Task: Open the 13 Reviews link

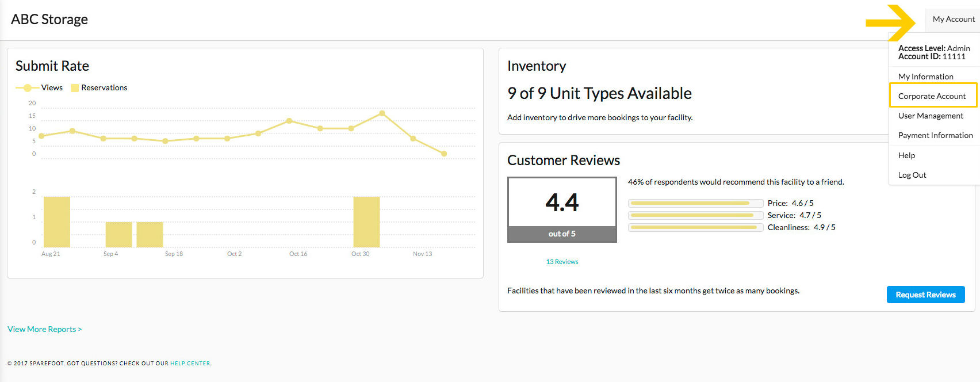Action: tap(562, 262)
